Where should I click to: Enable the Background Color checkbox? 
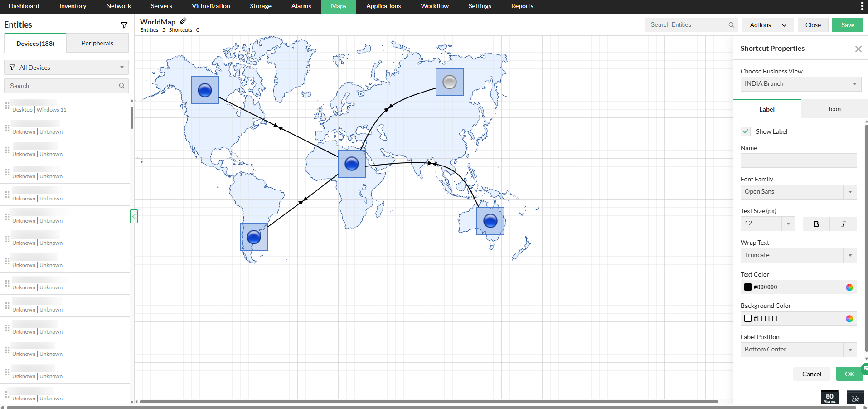[x=748, y=318]
